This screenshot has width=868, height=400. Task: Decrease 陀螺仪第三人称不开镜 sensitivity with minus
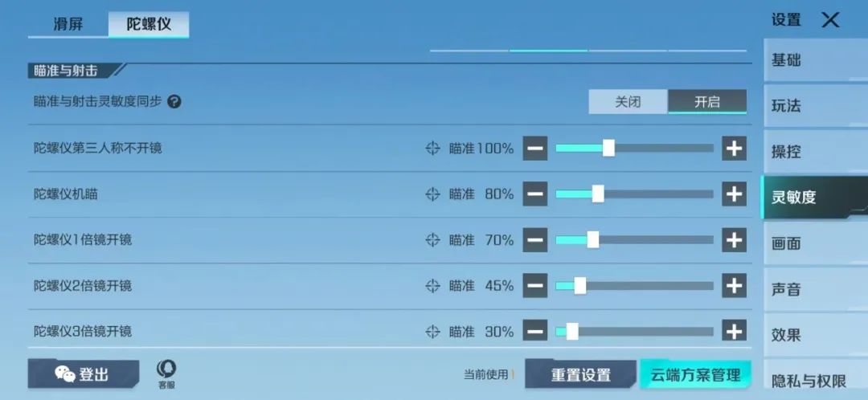pos(535,148)
